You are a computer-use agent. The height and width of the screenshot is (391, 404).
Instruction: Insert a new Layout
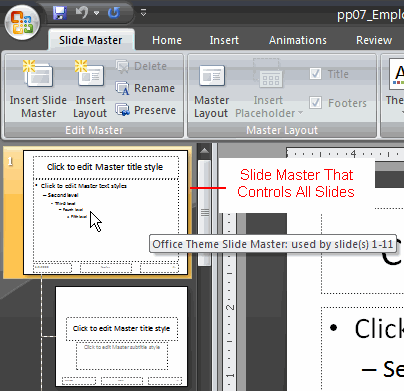tap(90, 89)
